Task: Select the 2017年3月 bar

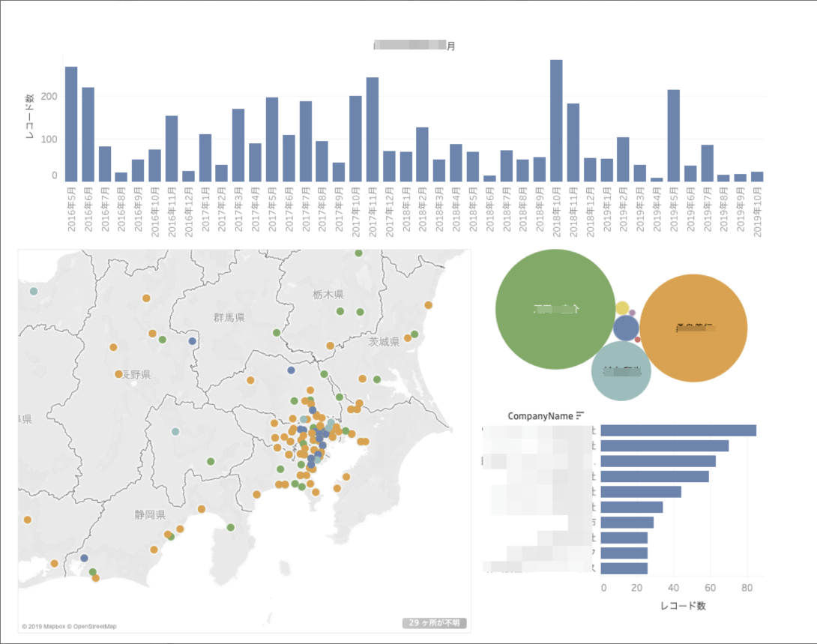Action: tap(238, 145)
